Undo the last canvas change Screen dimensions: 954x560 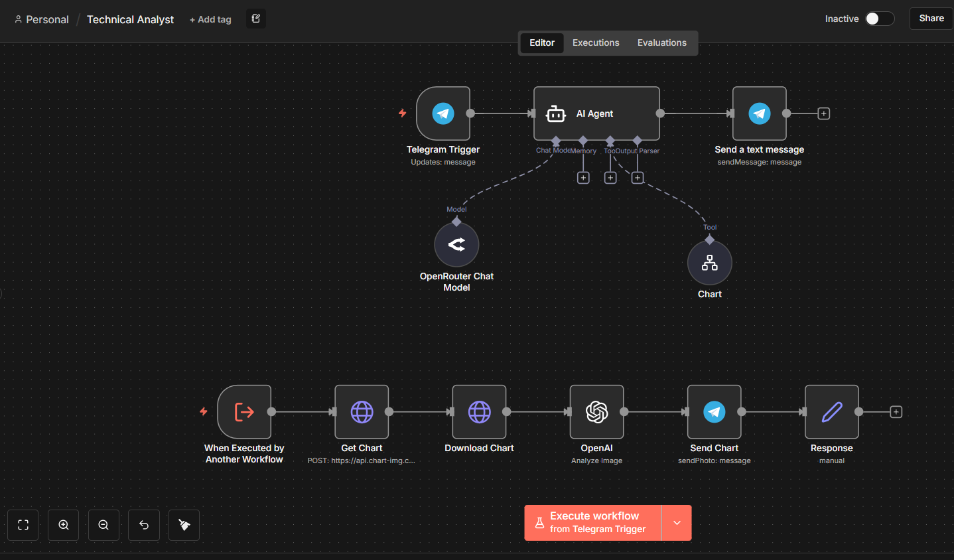(144, 525)
